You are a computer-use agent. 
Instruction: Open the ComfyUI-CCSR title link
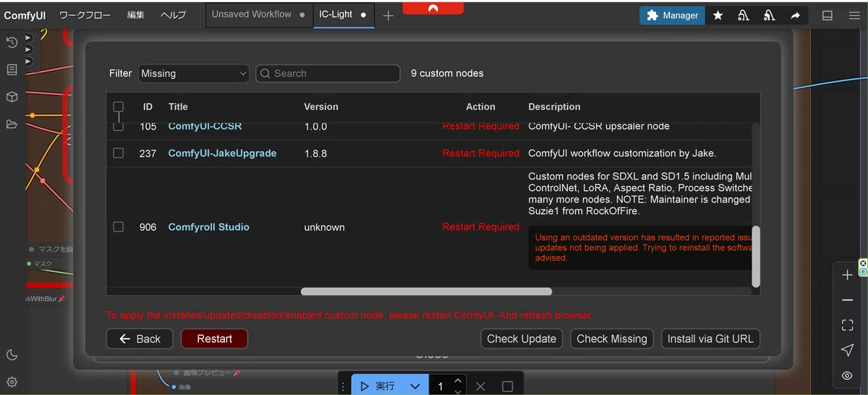[x=205, y=127]
